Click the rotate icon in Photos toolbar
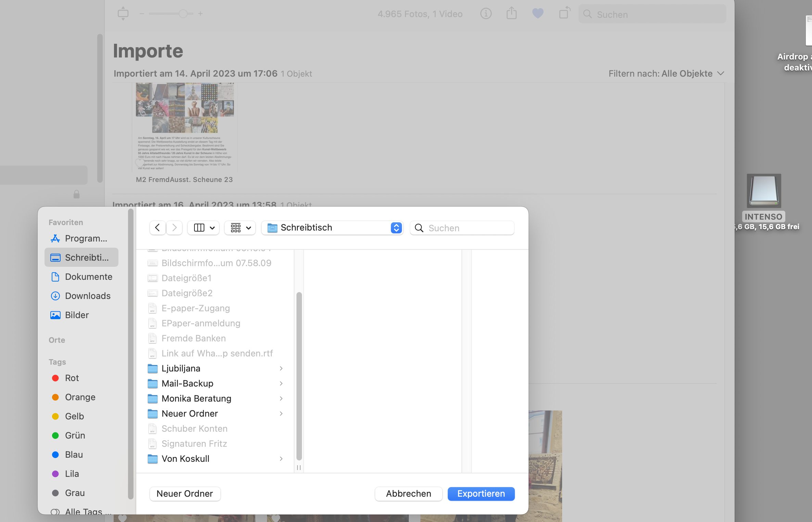 point(564,14)
